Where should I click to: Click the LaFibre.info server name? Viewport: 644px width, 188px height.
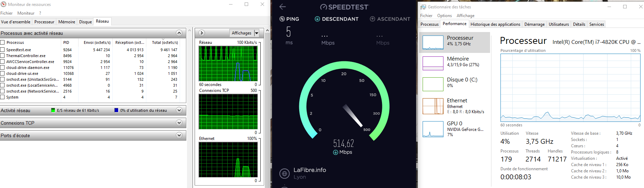click(310, 170)
